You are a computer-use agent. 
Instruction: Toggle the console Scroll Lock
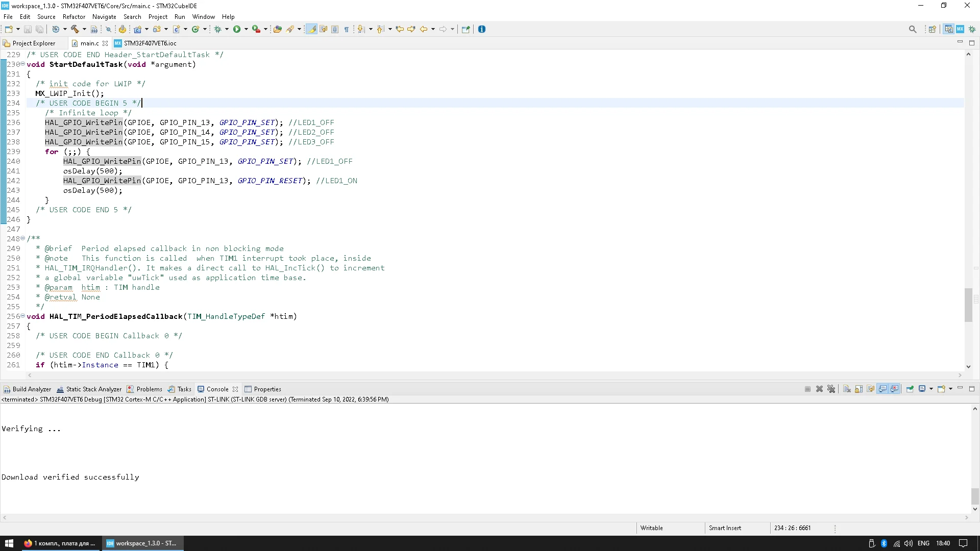tap(859, 389)
